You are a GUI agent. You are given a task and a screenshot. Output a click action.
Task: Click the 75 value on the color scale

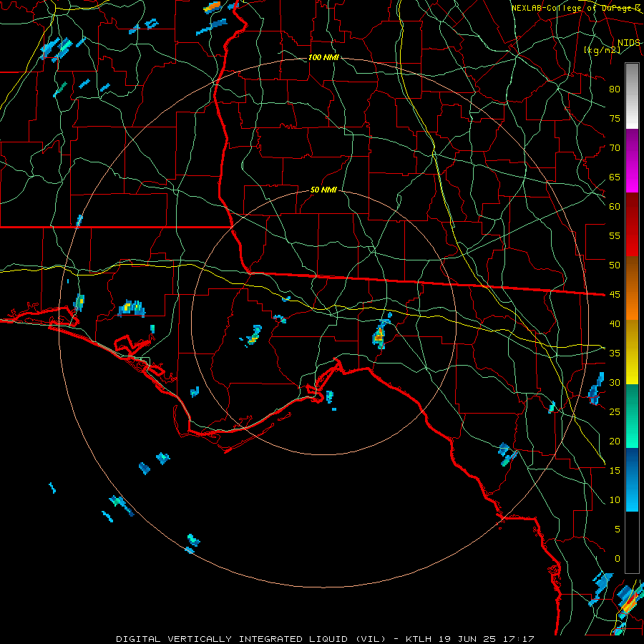click(x=615, y=118)
